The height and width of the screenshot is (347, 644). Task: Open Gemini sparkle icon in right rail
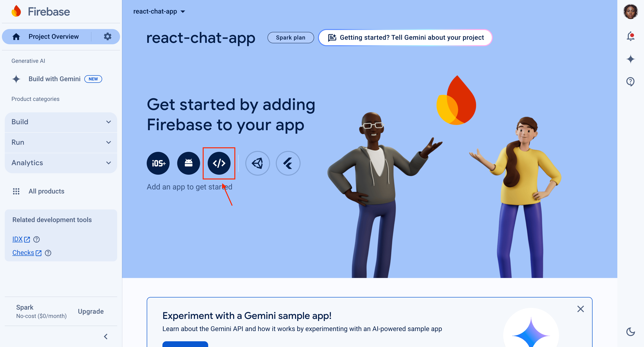(x=630, y=59)
